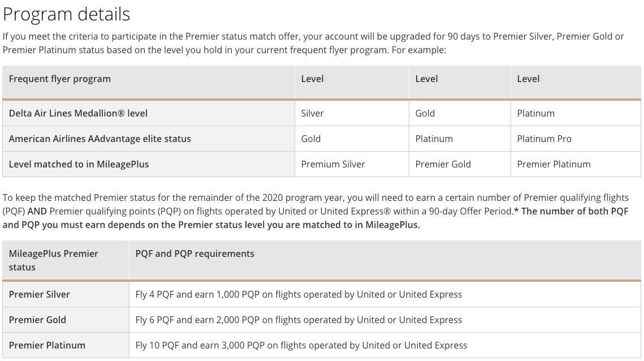Click the Fly 6 PQF requirement text
This screenshot has height=361, width=644.
click(x=299, y=320)
